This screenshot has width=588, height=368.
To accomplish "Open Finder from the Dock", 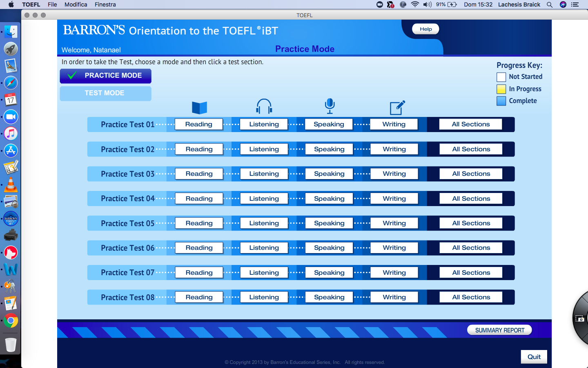I will point(11,32).
